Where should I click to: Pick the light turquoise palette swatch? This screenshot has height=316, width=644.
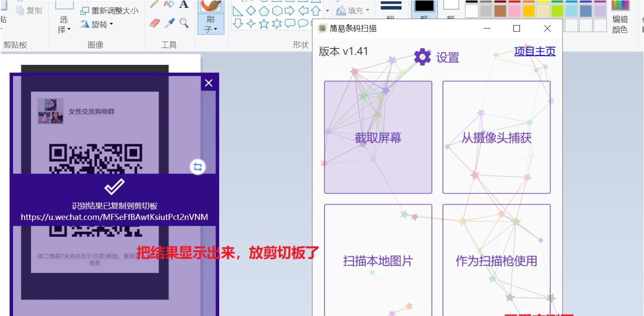[572, 11]
